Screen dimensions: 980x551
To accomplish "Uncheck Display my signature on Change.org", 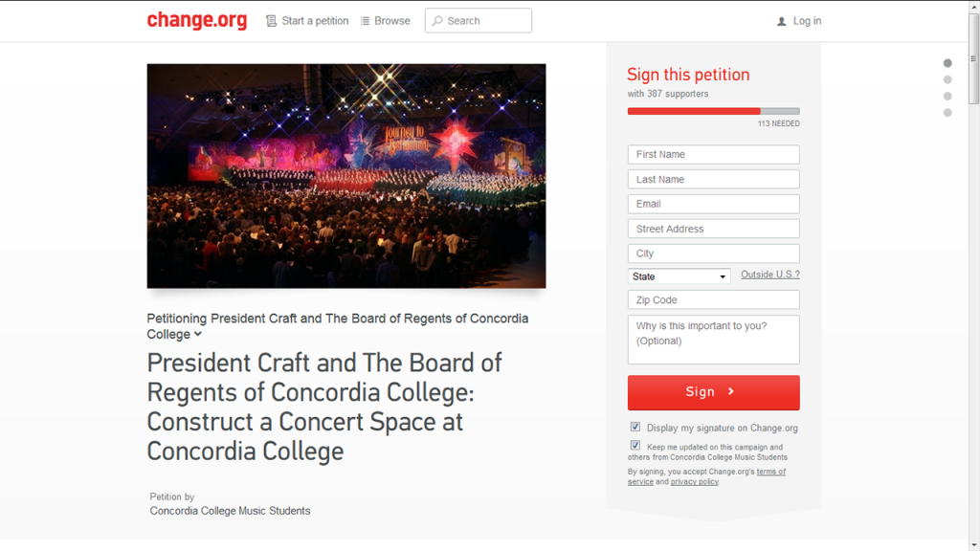I will [635, 428].
